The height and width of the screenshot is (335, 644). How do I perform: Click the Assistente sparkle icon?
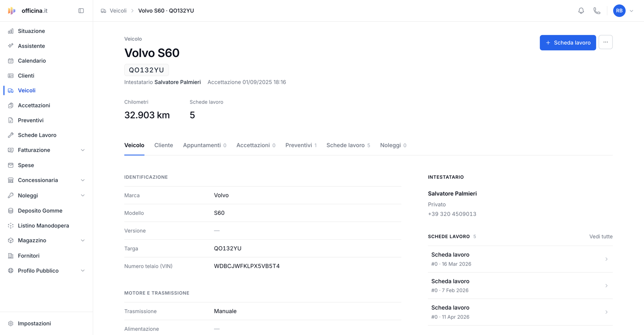point(11,46)
